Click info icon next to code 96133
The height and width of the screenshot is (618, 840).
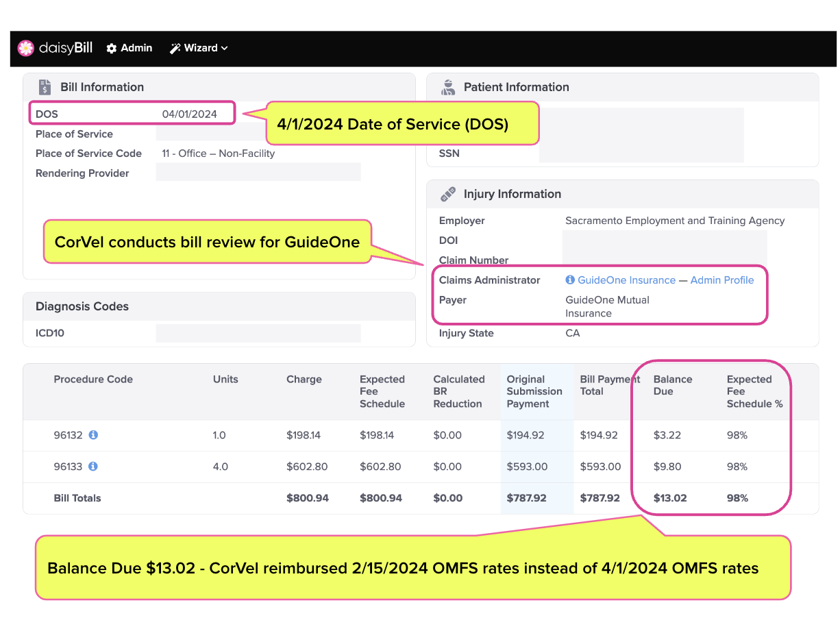(x=93, y=467)
